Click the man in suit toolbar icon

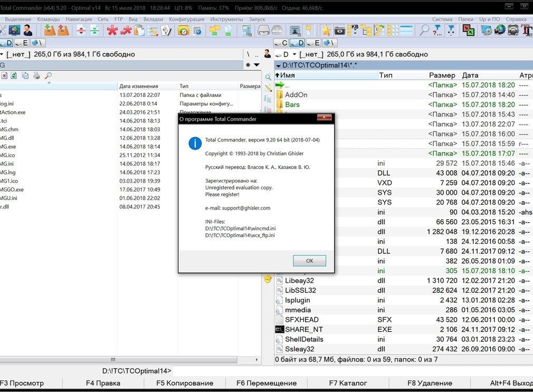[x=28, y=31]
